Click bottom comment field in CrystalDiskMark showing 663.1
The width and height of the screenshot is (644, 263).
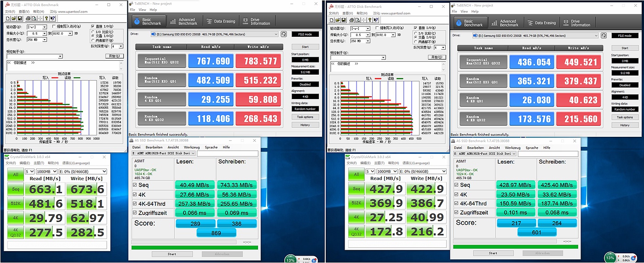[57, 245]
